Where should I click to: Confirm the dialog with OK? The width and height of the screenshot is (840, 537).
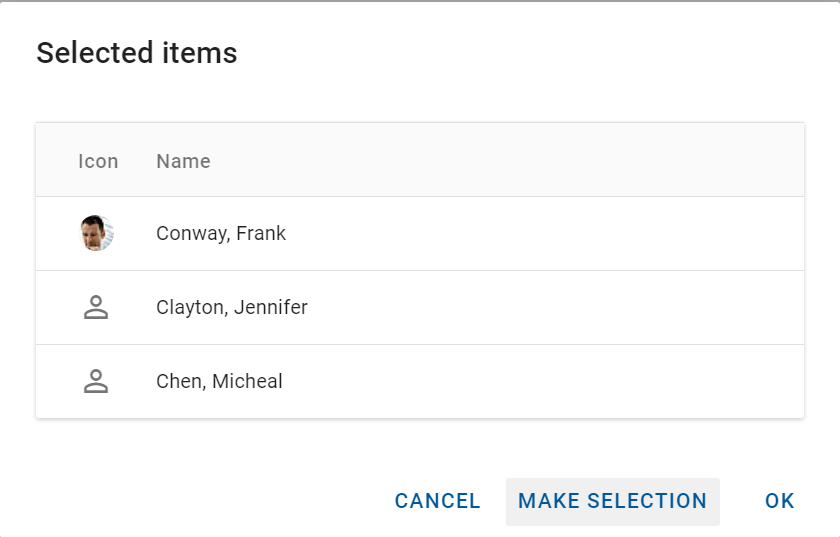click(779, 501)
